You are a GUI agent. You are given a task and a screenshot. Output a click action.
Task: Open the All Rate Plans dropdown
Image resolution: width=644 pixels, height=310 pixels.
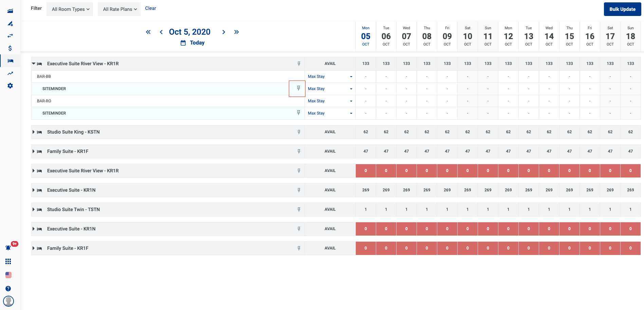click(119, 9)
